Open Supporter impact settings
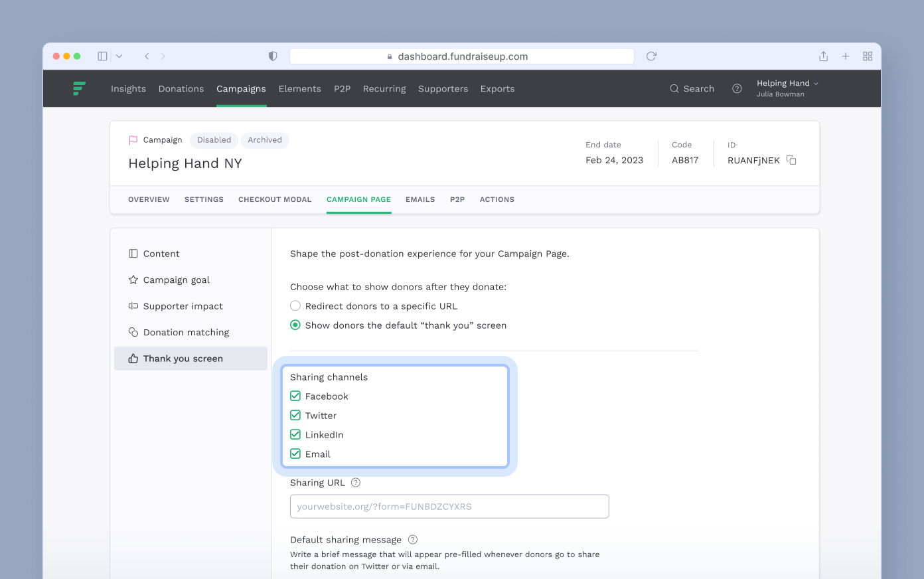The width and height of the screenshot is (924, 579). (x=183, y=306)
